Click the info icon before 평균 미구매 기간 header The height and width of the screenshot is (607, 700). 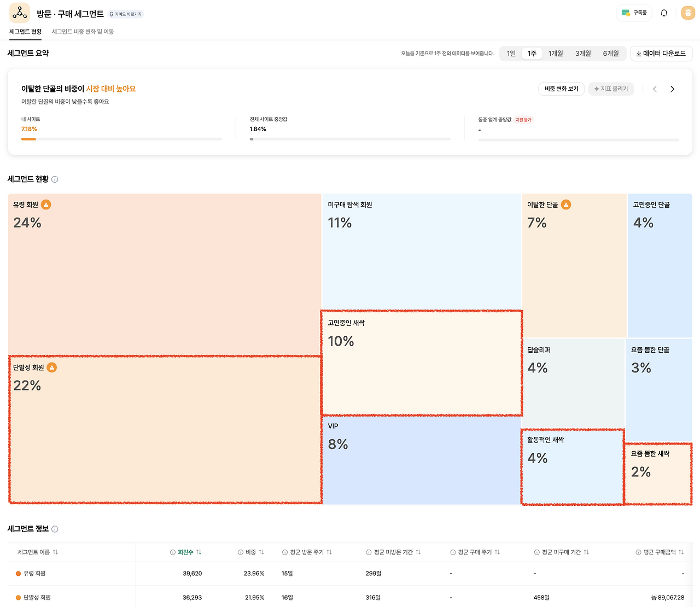537,552
